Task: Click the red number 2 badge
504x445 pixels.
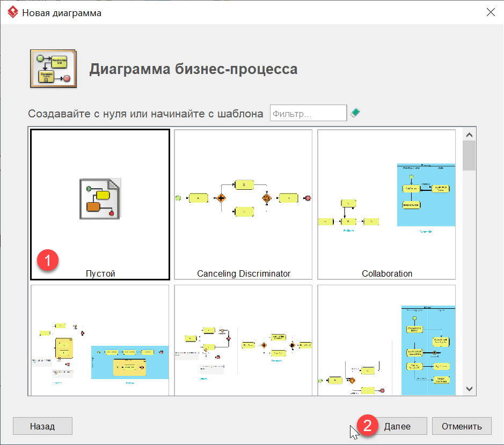Action: 368,425
